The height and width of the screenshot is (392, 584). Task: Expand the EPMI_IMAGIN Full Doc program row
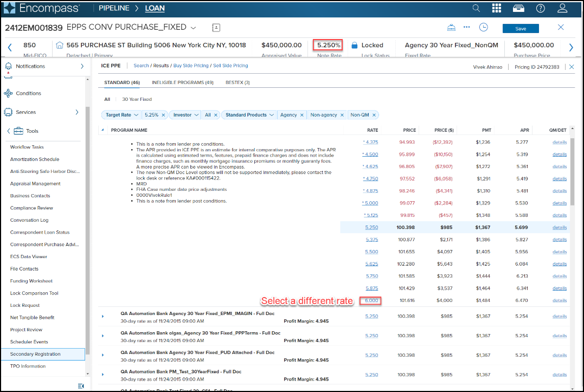(x=103, y=317)
